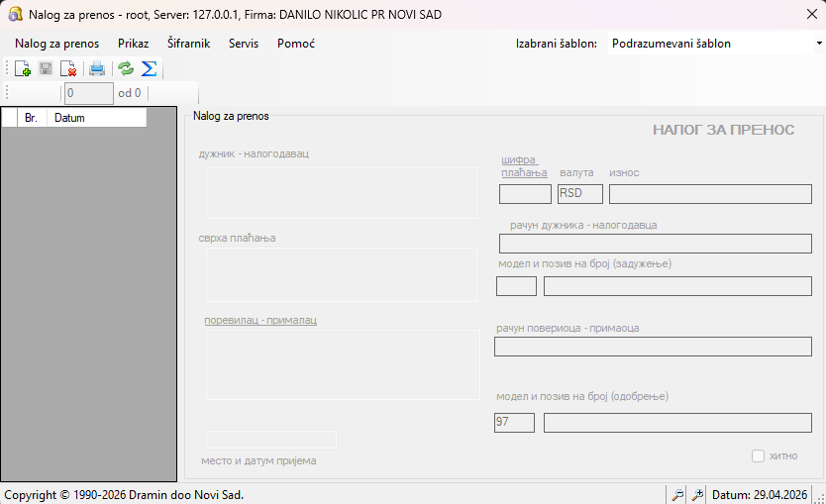Click the Datum: 29.04.2026 status text
The image size is (826, 504).
pyautogui.click(x=759, y=494)
